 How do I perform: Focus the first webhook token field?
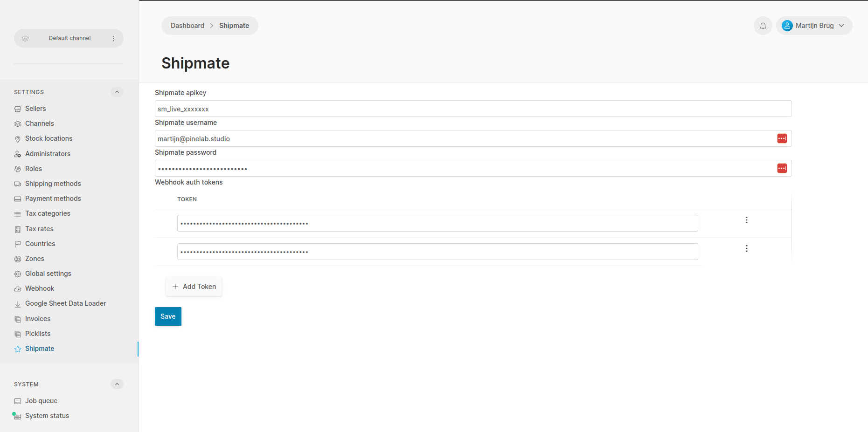[x=437, y=223]
